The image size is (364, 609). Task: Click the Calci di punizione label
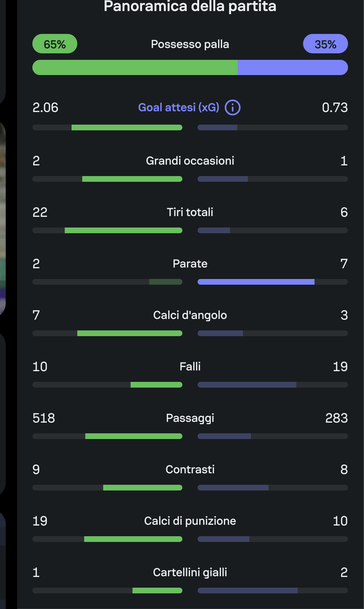(x=190, y=521)
